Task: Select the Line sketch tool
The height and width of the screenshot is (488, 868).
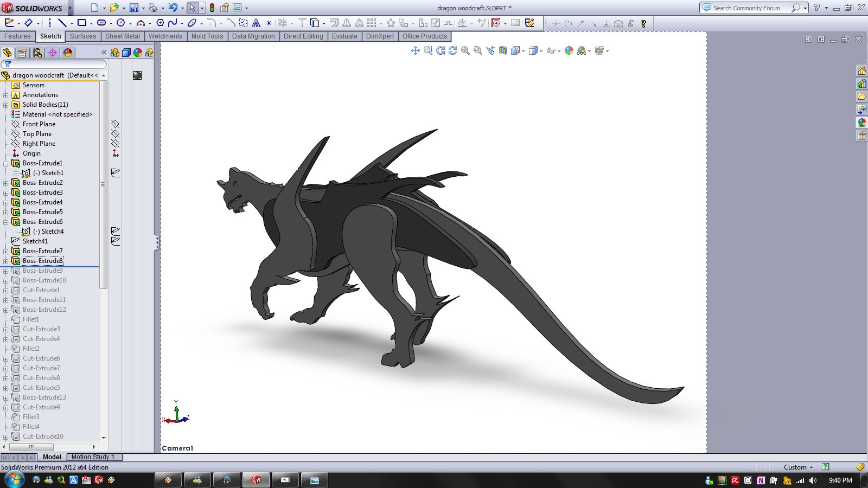Action: (62, 23)
